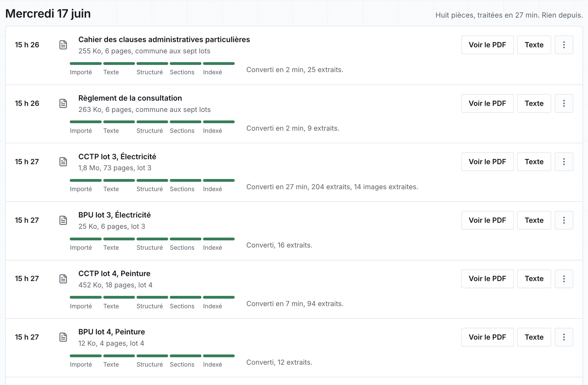Open more options for Cahier des clauses administratives

point(564,45)
